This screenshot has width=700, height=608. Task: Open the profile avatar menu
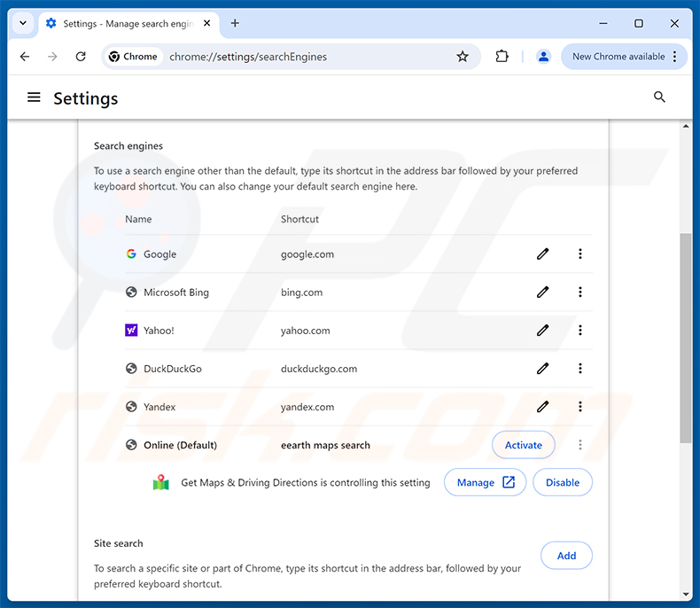coord(543,57)
